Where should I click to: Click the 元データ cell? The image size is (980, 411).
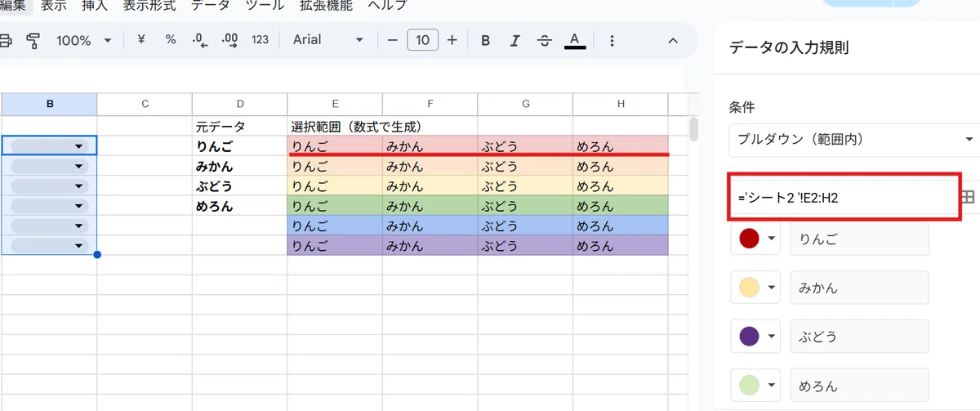coord(239,127)
